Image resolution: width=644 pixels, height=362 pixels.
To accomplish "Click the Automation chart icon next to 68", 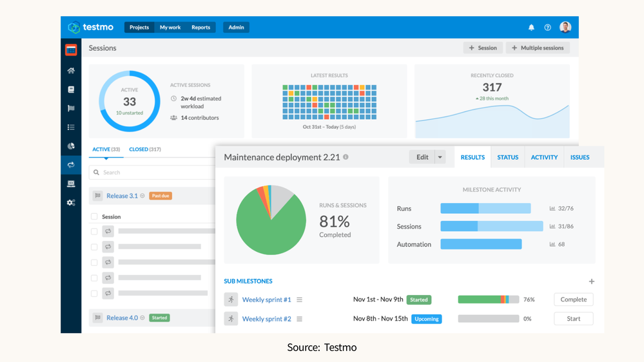I will [552, 244].
